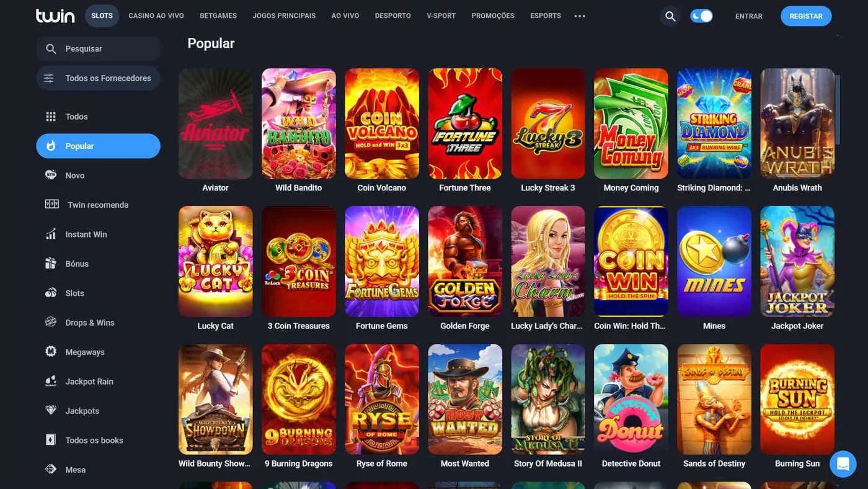Open Drops & Wins sidebar icon
This screenshot has width=868, height=489.
point(51,323)
